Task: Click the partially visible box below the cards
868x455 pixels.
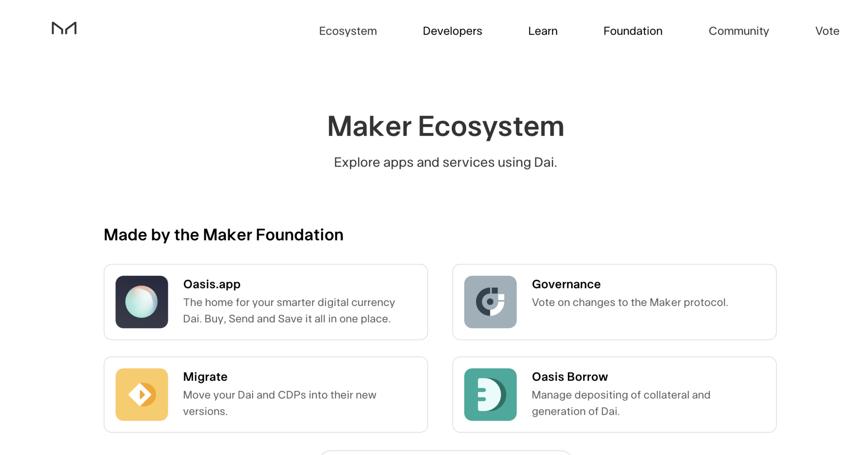Action: (x=445, y=452)
